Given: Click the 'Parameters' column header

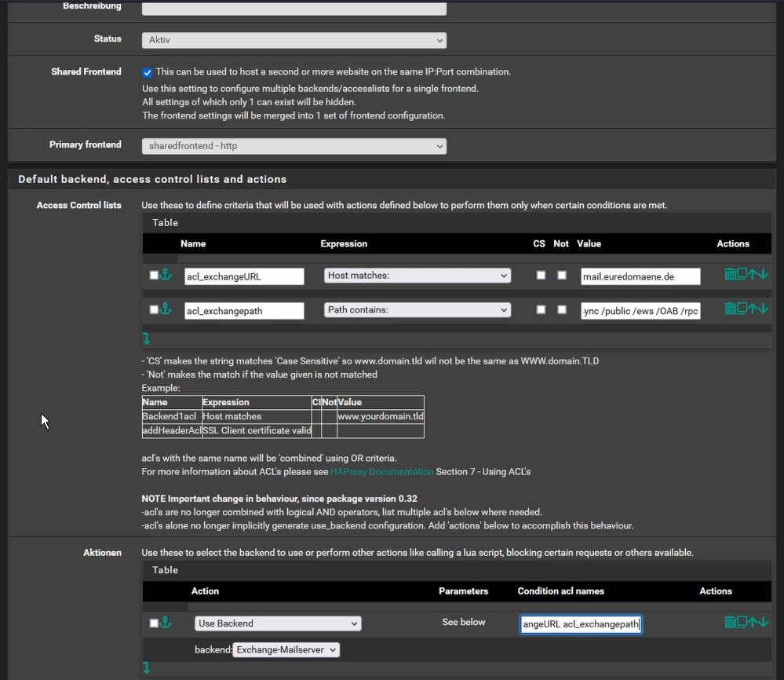Looking at the screenshot, I should [464, 591].
